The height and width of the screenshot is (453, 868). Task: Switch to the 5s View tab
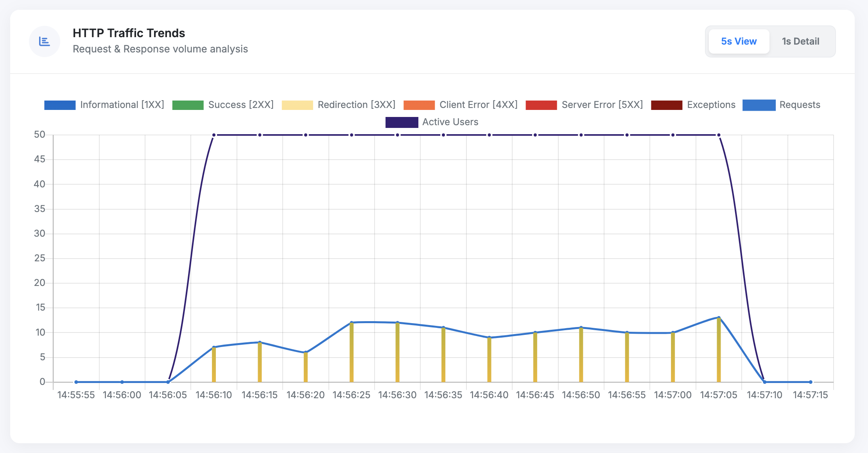coord(739,41)
